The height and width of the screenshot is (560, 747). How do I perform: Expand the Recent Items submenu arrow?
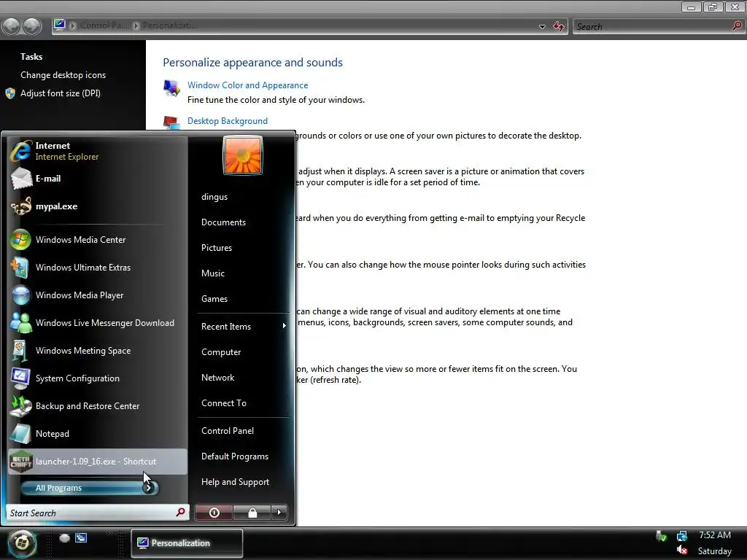tap(285, 326)
